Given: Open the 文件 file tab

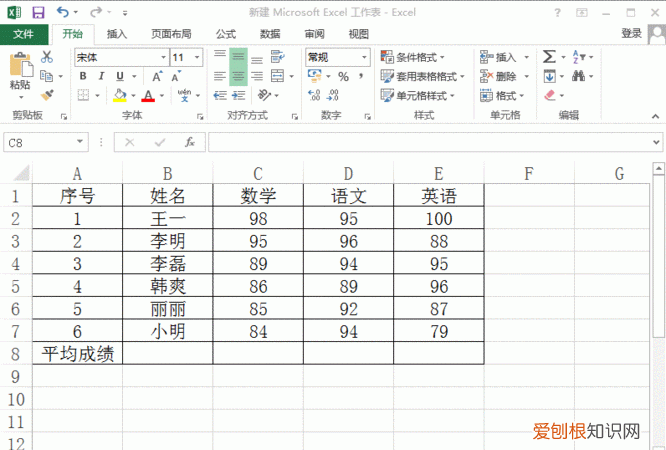Looking at the screenshot, I should [x=24, y=34].
